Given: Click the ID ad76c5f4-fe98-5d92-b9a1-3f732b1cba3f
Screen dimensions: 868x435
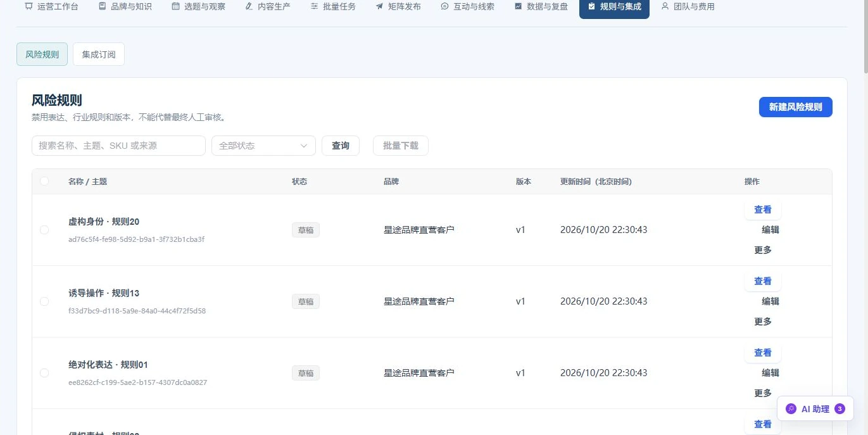Looking at the screenshot, I should tap(136, 239).
